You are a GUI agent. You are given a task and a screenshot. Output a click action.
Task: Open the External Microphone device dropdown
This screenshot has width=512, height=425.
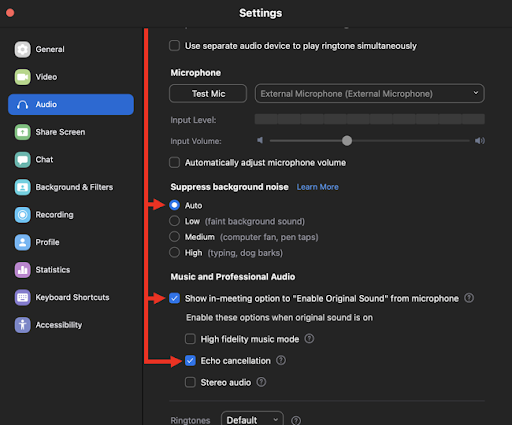click(x=370, y=93)
